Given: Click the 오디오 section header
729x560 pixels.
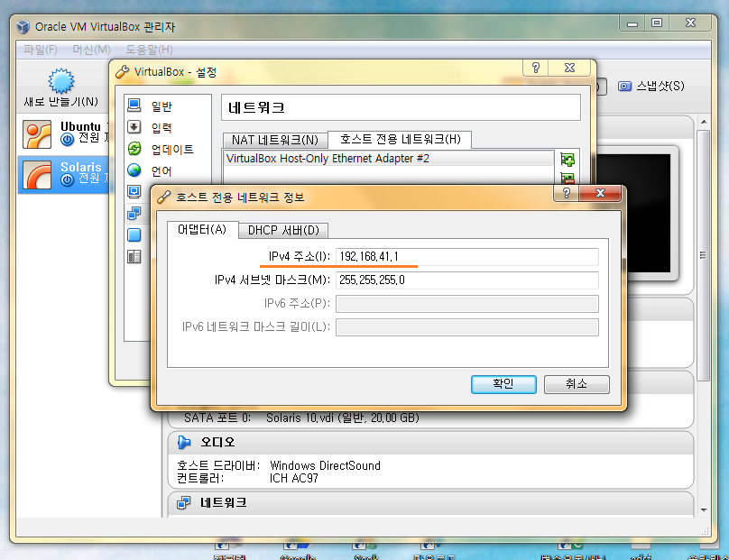Looking at the screenshot, I should tap(430, 443).
